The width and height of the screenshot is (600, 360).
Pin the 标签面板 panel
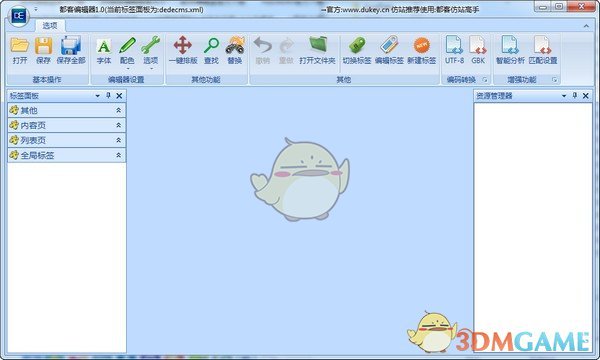(108, 95)
